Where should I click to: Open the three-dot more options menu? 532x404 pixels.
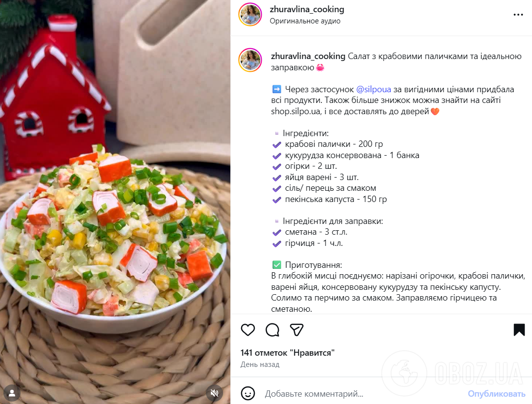pyautogui.click(x=518, y=15)
